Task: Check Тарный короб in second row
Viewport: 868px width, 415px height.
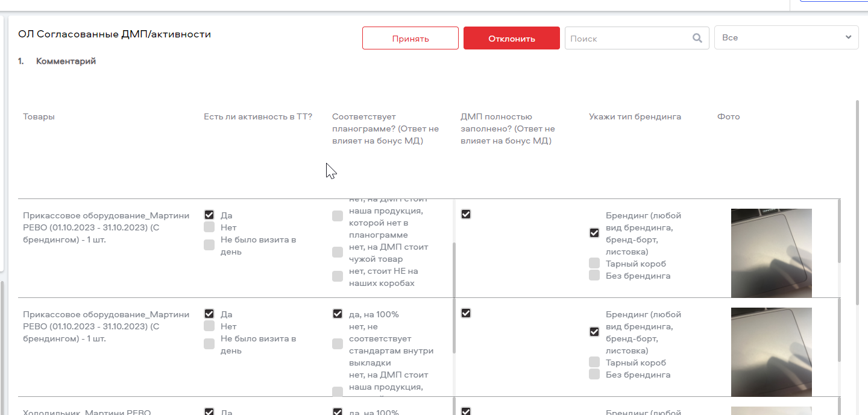Action: coord(594,362)
